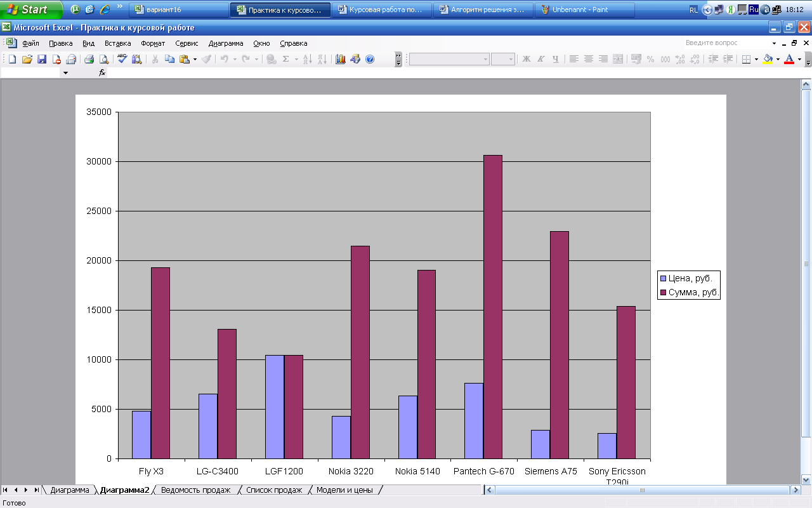The width and height of the screenshot is (812, 508).
Task: Click the Sort Descending icon
Action: click(x=322, y=59)
